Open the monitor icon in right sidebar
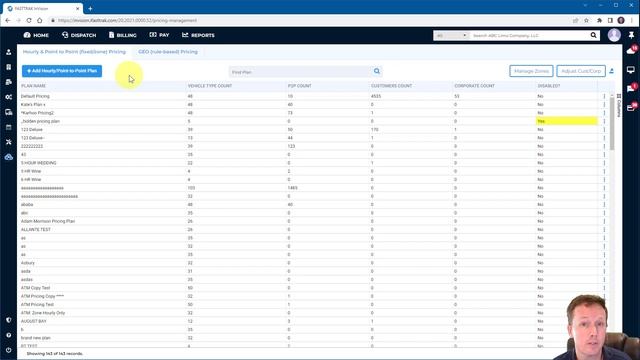Screen dimensions: 640x360 click(631, 70)
